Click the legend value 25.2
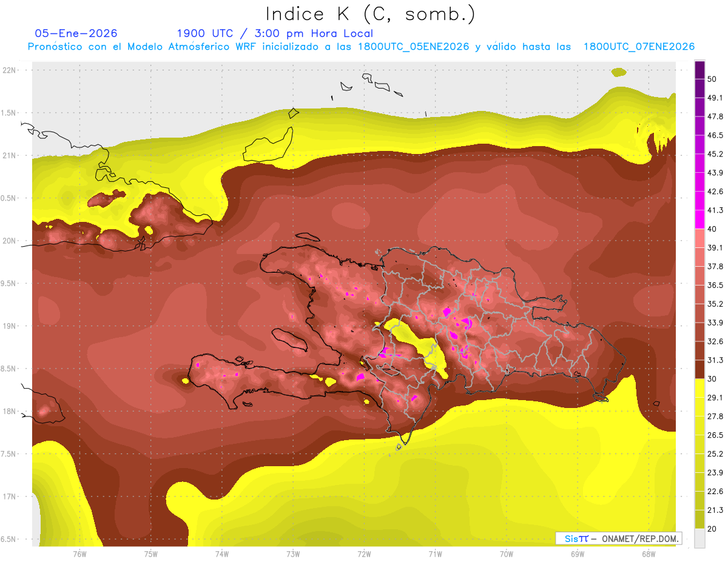The height and width of the screenshot is (562, 728). 715,454
